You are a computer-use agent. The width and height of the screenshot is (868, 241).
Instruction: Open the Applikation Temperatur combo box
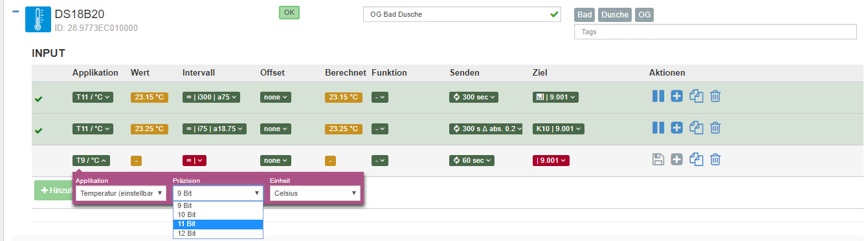click(x=121, y=193)
